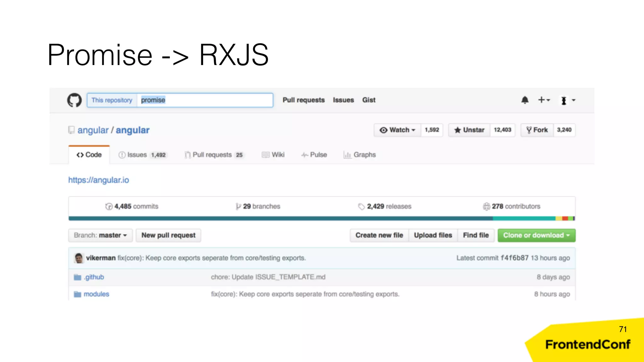Image resolution: width=644 pixels, height=362 pixels.
Task: Expand the Branch: master selector
Action: click(x=100, y=235)
